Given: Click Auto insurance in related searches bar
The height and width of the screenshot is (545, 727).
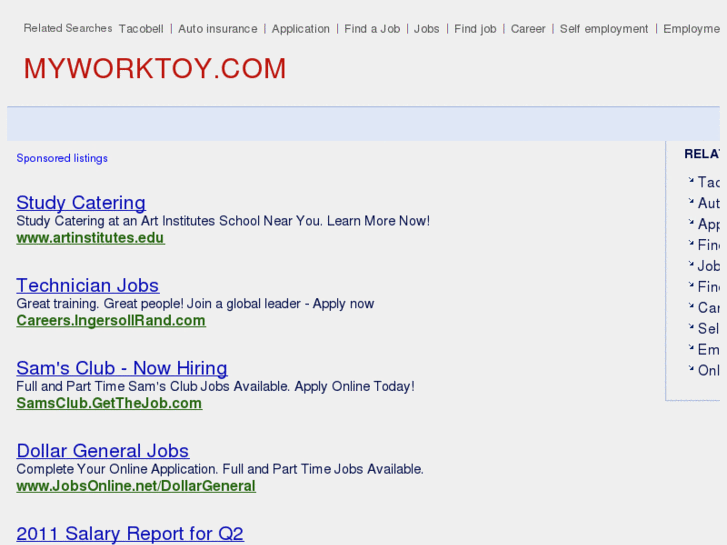Looking at the screenshot, I should point(217,29).
